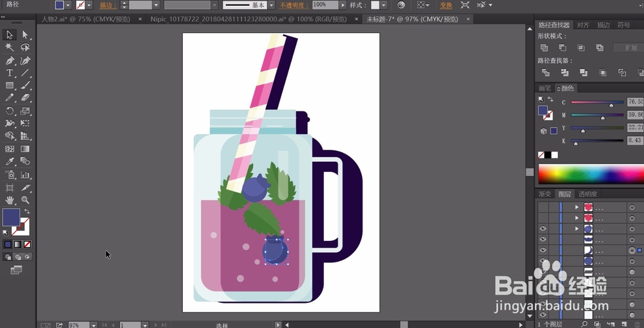
Task: Select the Shape Builder tool
Action: click(10, 135)
